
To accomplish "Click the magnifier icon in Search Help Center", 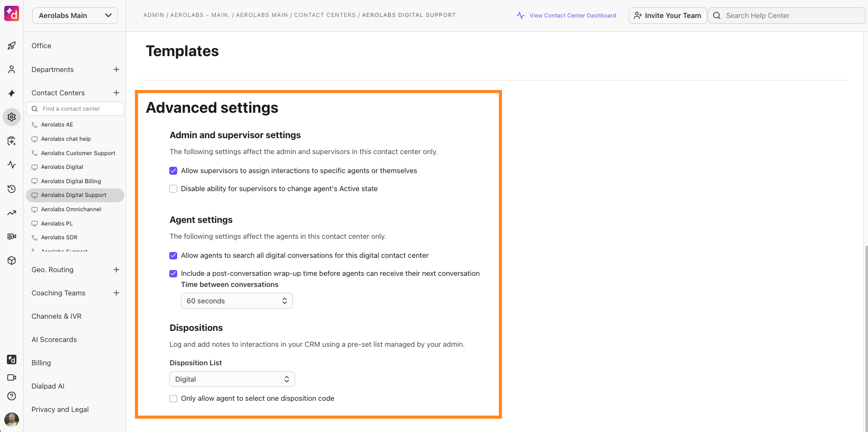I will coord(717,15).
